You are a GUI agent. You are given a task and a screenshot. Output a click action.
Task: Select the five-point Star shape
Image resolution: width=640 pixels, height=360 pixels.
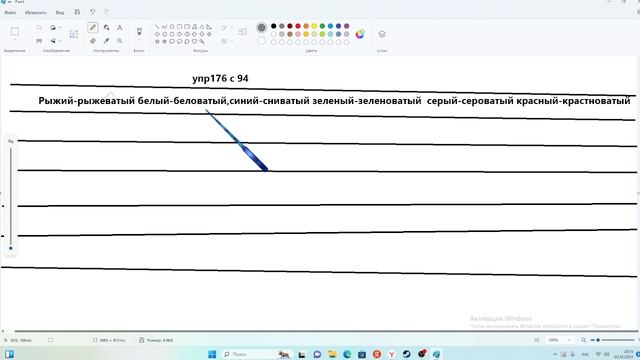pos(157,41)
